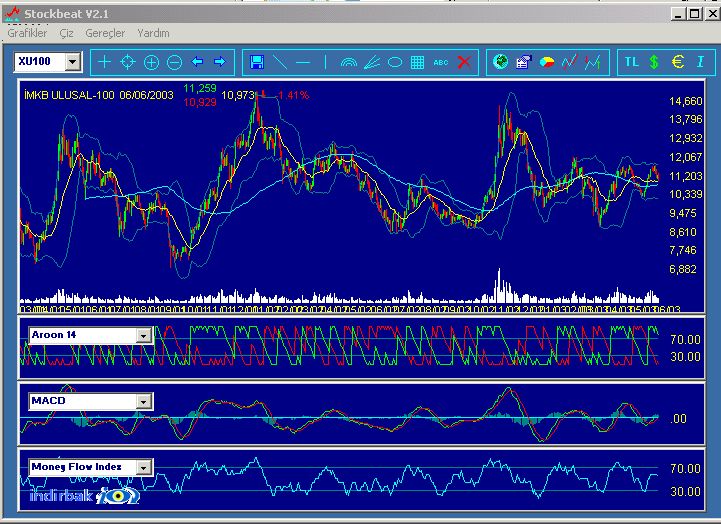Click the -1.41% change value
This screenshot has height=524, width=721.
(293, 95)
